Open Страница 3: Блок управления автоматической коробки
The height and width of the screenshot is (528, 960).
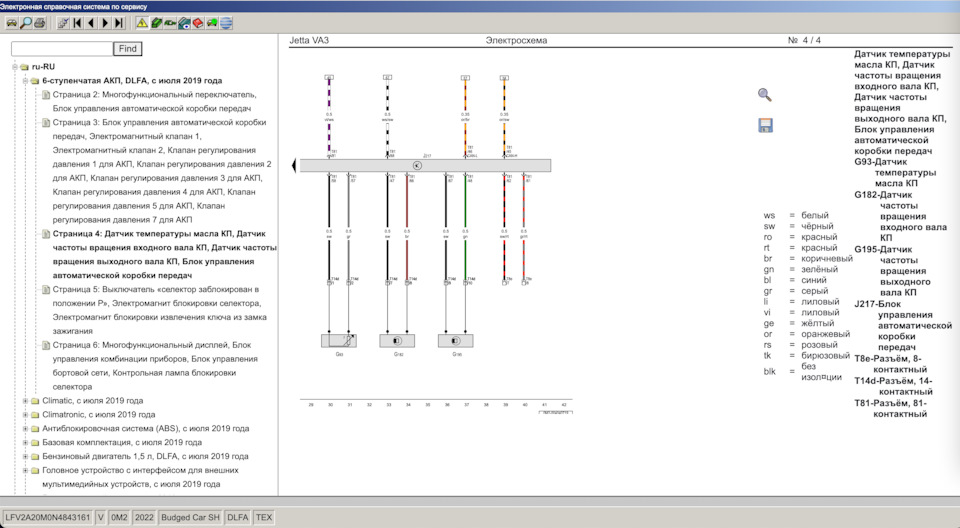tap(162, 171)
